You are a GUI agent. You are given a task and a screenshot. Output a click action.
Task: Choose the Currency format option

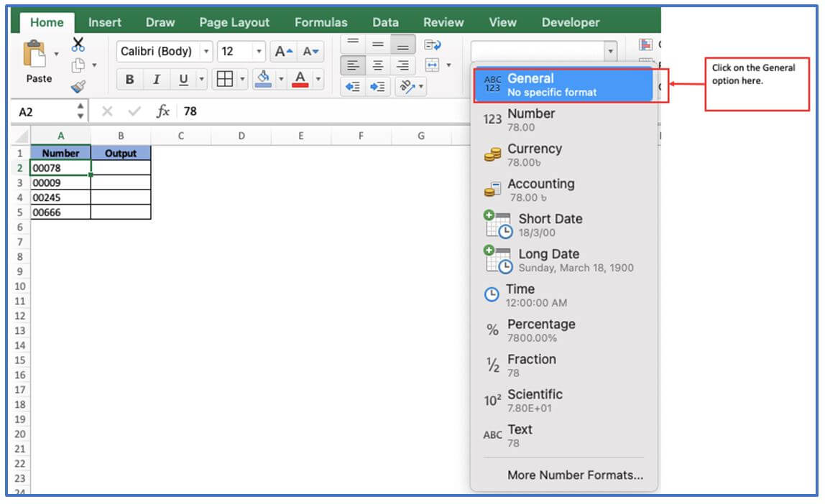[x=563, y=155]
